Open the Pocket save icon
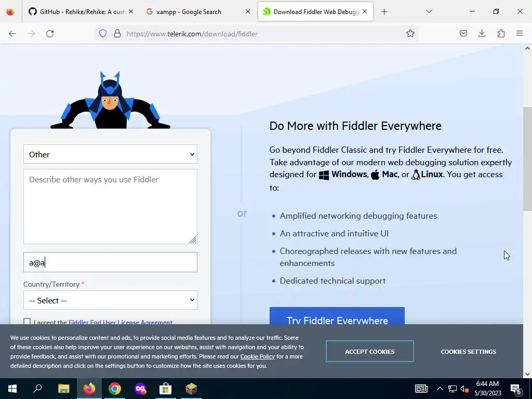 pyautogui.click(x=463, y=34)
